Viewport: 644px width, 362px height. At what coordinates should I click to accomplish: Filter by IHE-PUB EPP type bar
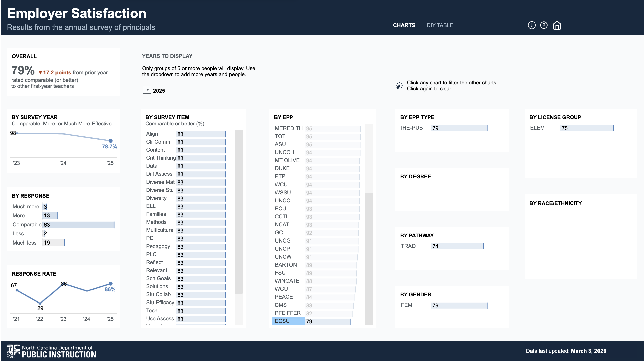coord(459,128)
